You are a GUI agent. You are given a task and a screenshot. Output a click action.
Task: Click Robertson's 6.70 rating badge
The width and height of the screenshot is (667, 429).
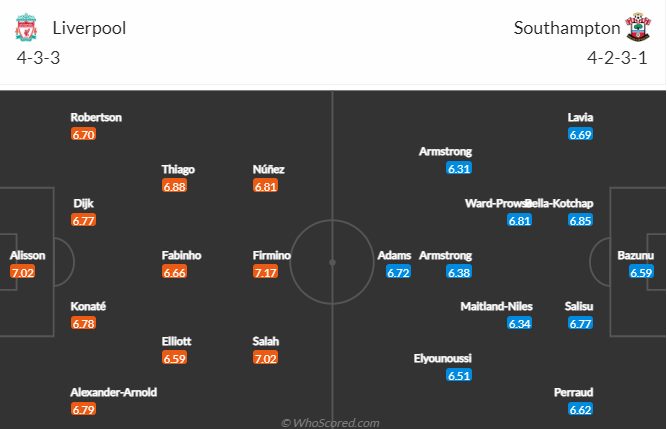pos(83,134)
